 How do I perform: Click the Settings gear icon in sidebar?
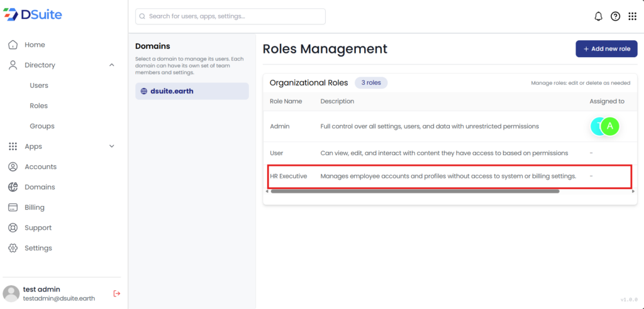point(13,248)
